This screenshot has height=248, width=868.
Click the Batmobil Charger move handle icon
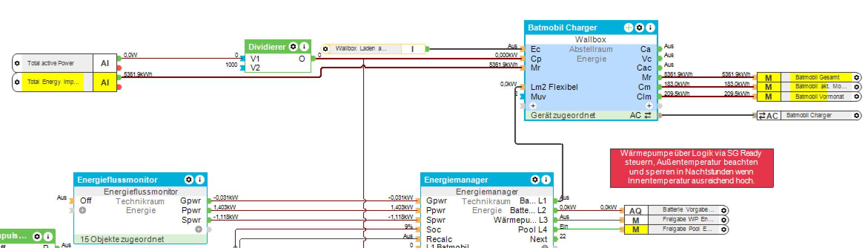pyautogui.click(x=629, y=28)
